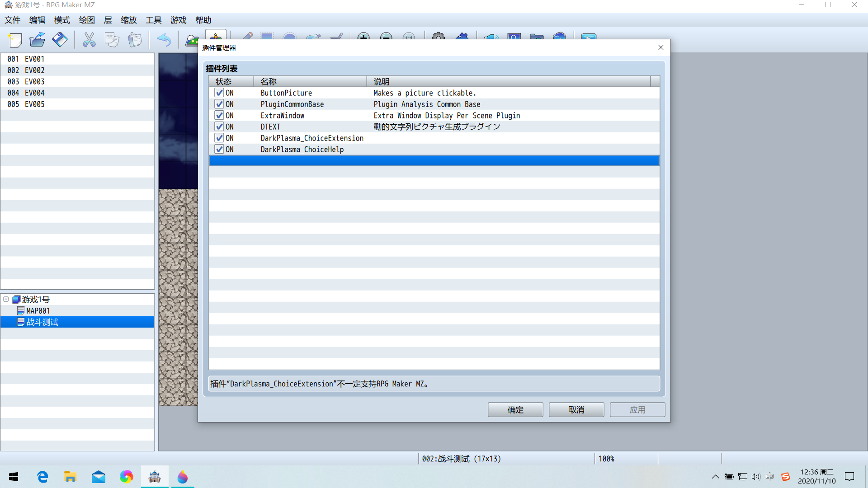
Task: Click RPG Maker MZ taskbar icon
Action: pos(155,477)
